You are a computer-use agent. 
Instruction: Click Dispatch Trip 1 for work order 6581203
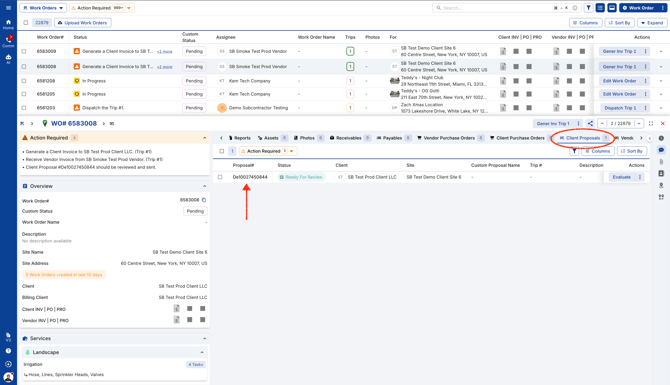pyautogui.click(x=620, y=108)
